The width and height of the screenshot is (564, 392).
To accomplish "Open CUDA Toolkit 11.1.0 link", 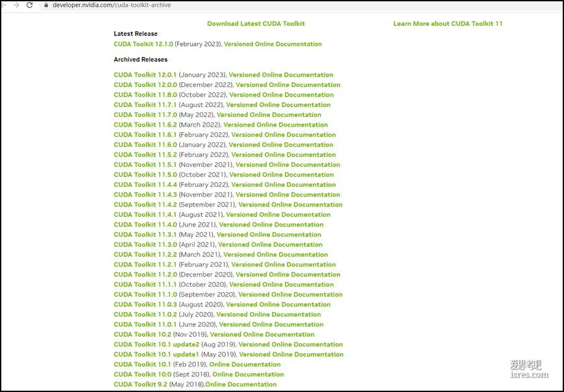I will click(x=145, y=295).
